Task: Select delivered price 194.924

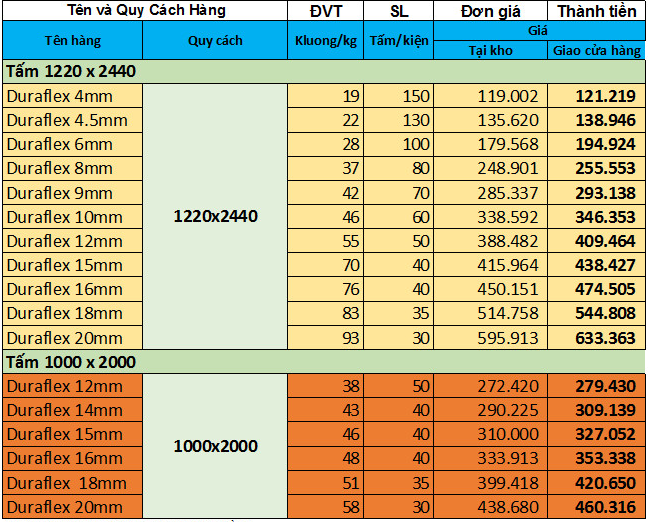Action: 596,144
